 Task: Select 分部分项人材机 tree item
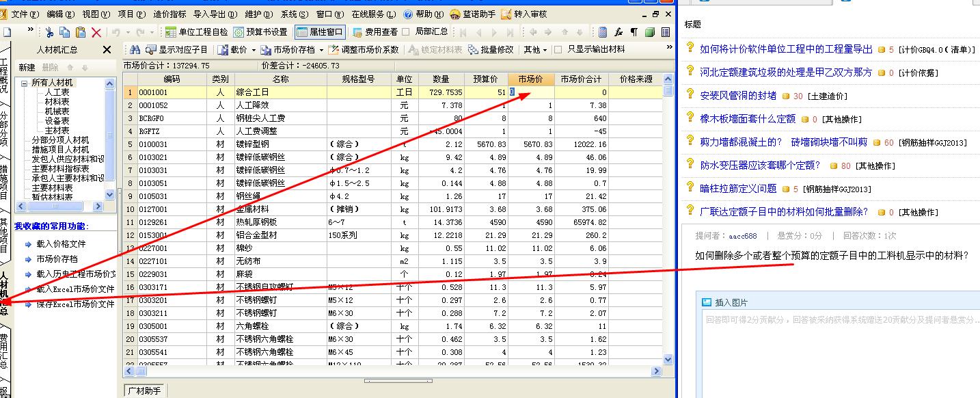[x=60, y=140]
